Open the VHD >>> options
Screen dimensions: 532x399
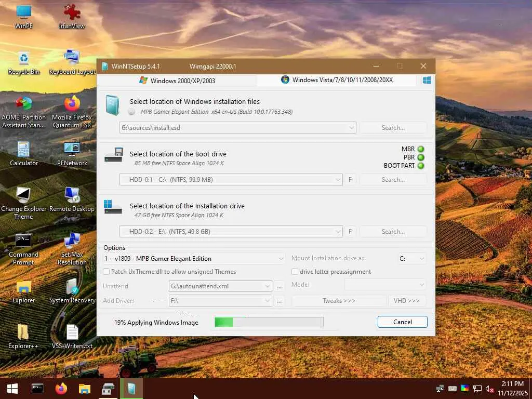406,301
